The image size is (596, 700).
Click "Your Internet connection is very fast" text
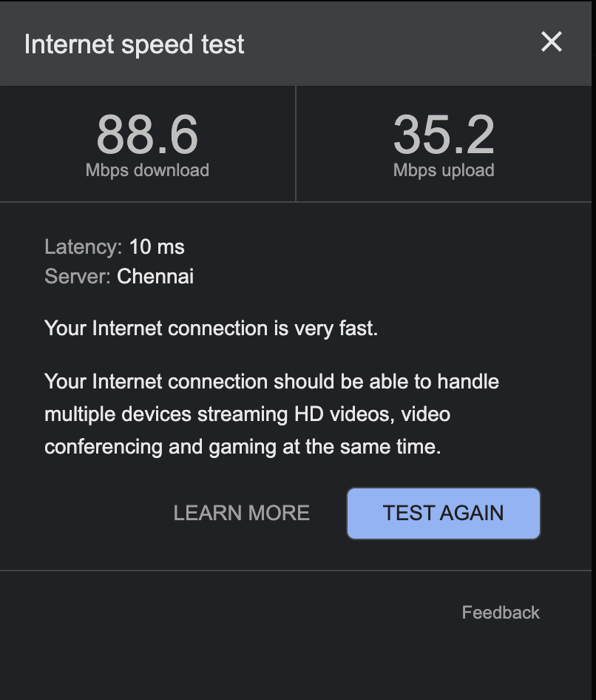211,328
